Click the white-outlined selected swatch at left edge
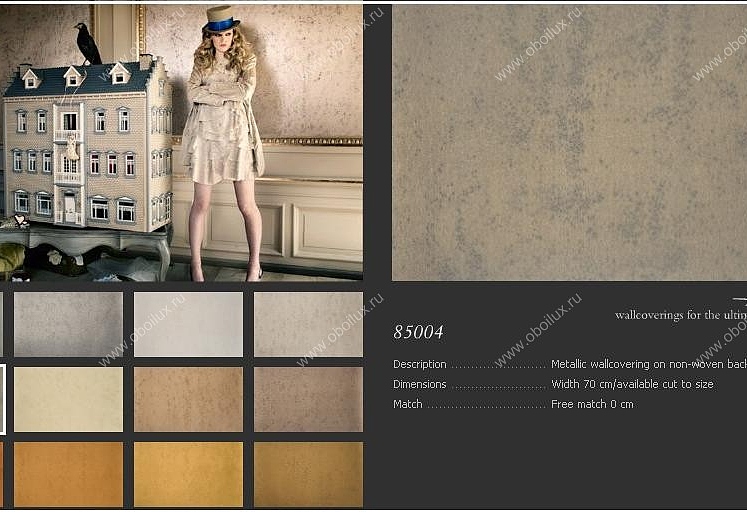Viewport: 747px width, 516px height. [2, 399]
